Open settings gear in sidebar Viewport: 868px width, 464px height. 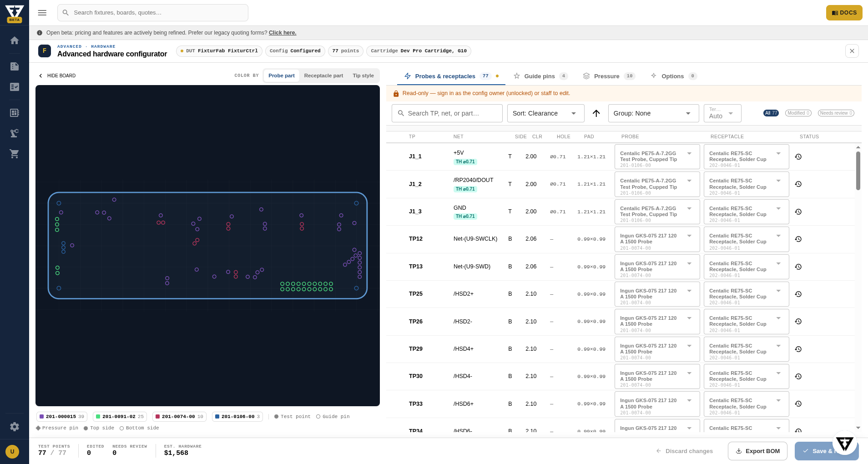click(x=15, y=427)
